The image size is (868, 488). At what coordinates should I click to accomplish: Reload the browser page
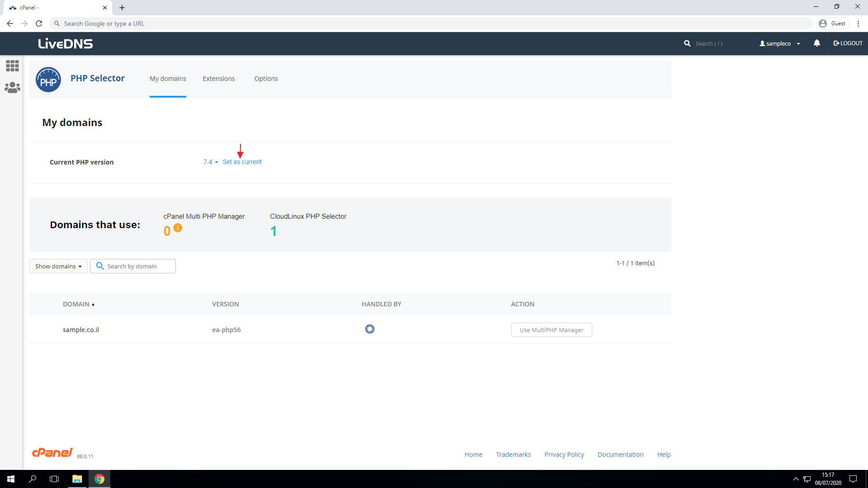pyautogui.click(x=39, y=23)
